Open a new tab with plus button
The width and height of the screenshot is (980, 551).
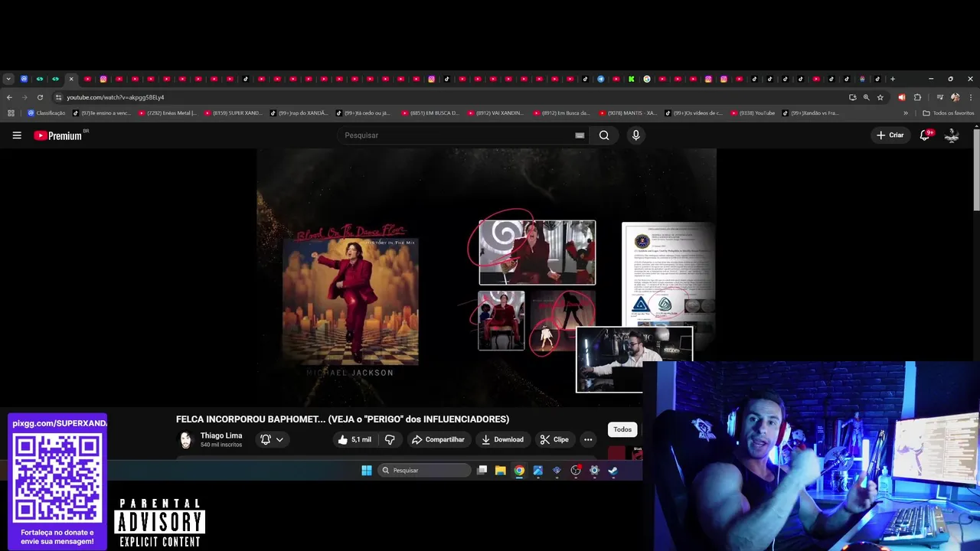(893, 79)
